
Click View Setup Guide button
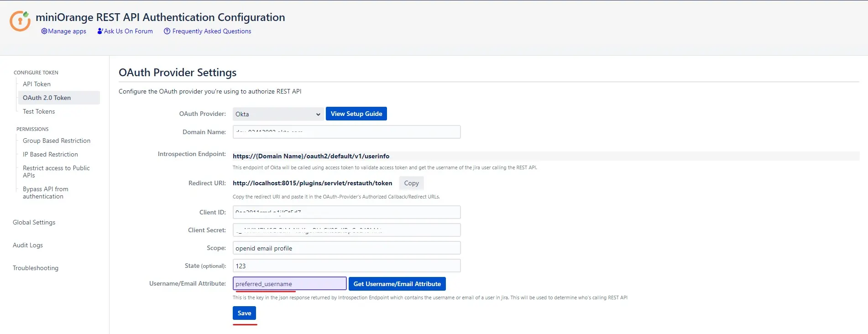(x=356, y=114)
